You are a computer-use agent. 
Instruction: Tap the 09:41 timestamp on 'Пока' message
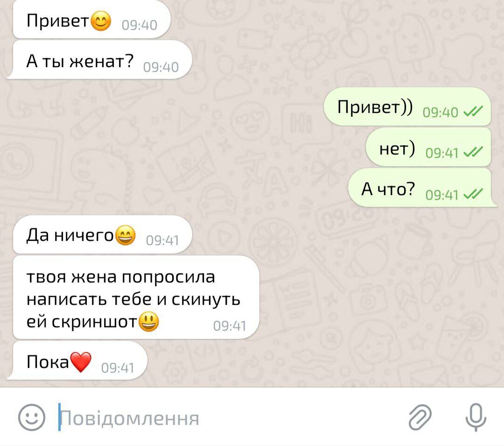[x=118, y=368]
